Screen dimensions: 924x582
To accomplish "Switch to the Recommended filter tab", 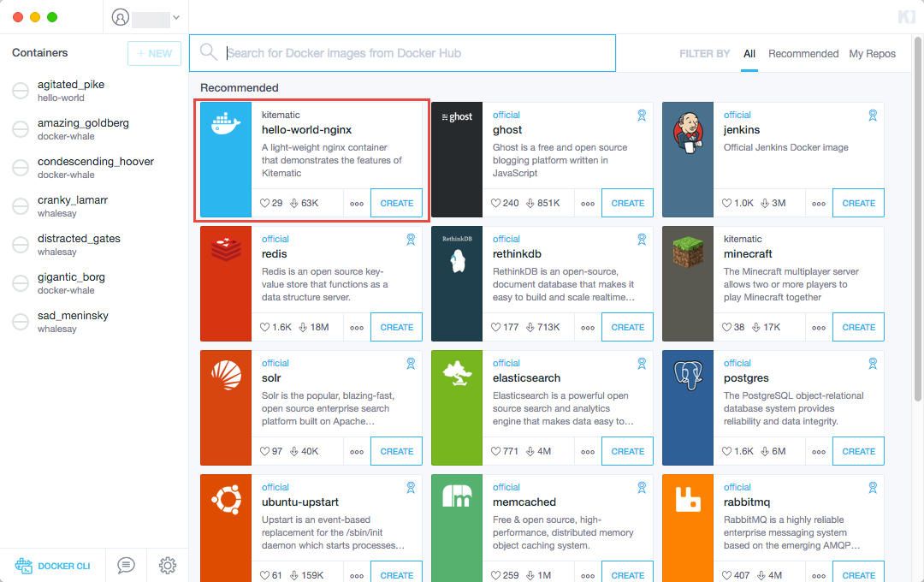I will point(803,54).
